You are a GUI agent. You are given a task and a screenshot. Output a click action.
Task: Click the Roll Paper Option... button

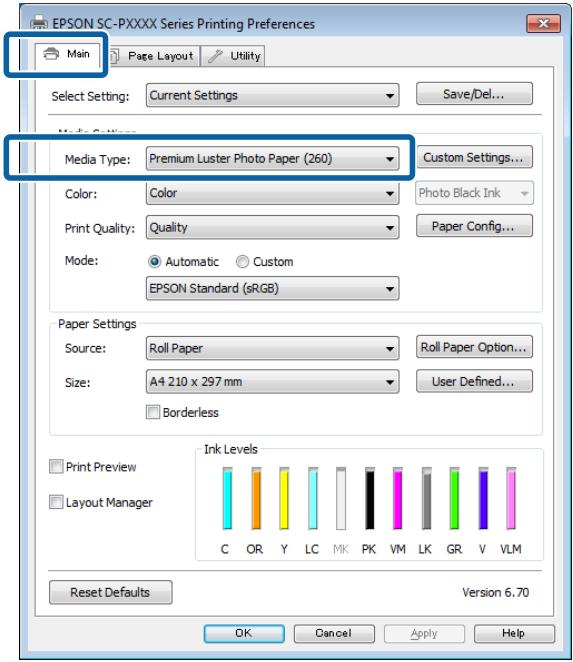click(x=474, y=347)
